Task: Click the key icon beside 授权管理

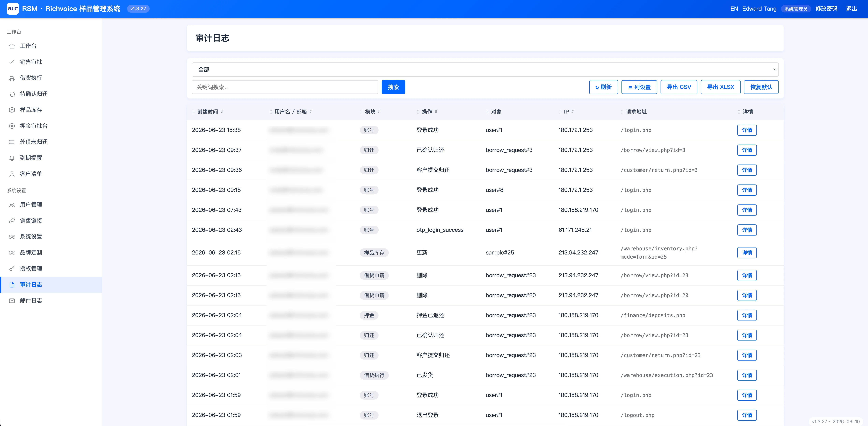Action: coord(12,269)
